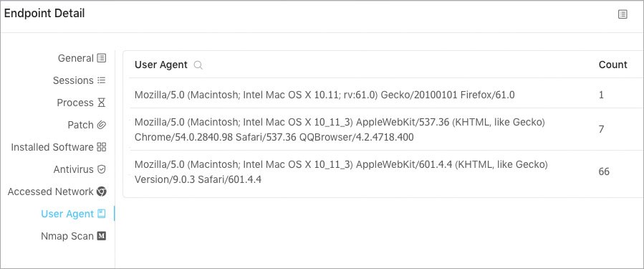Screen dimensions: 644x269
Task: Click the User Agent save icon
Action: (x=102, y=214)
